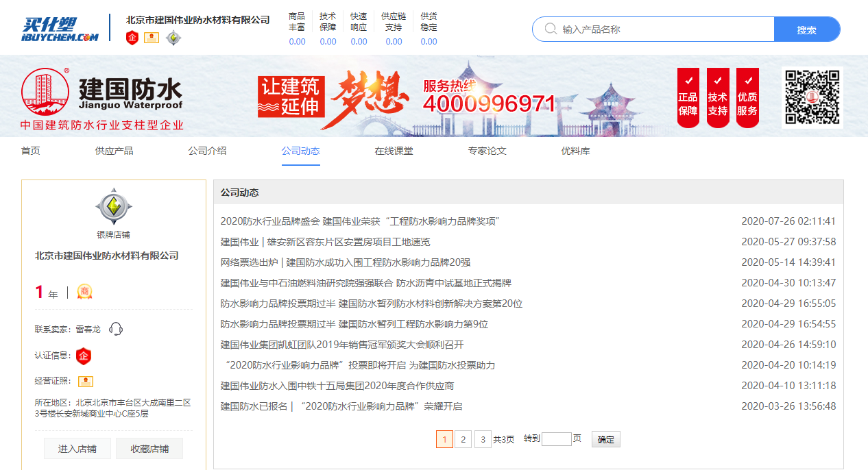Open news about 工程防水影响力品牌奖项
The image size is (868, 470).
[x=361, y=221]
